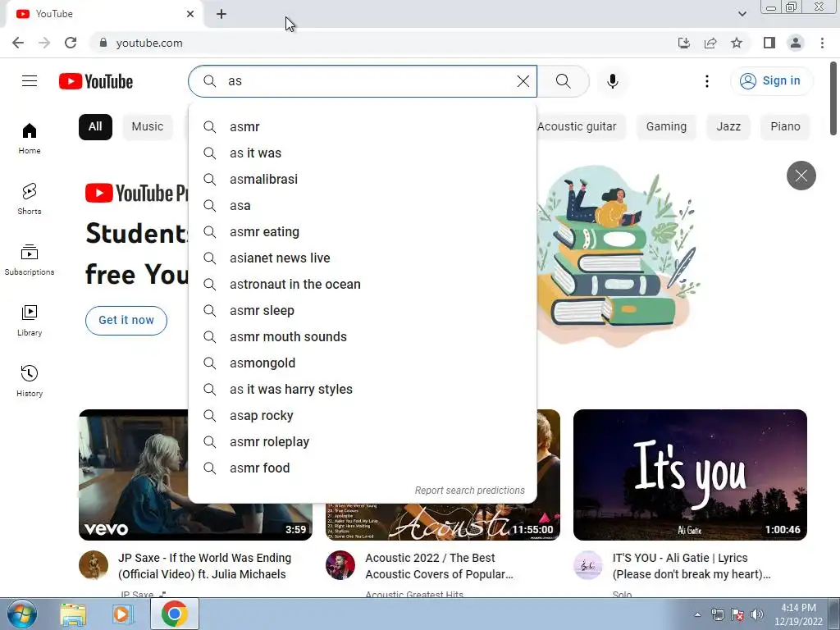Choose the 'asmr' search suggestion
The image size is (840, 630).
363,127
